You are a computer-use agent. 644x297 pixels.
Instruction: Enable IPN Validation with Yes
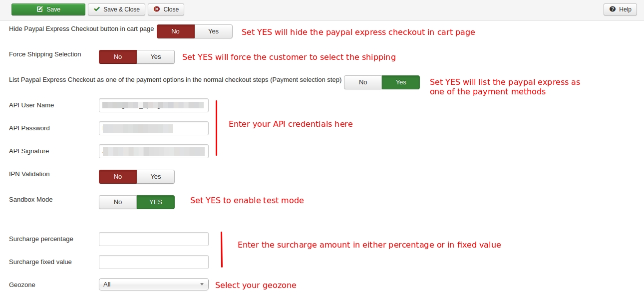[156, 177]
